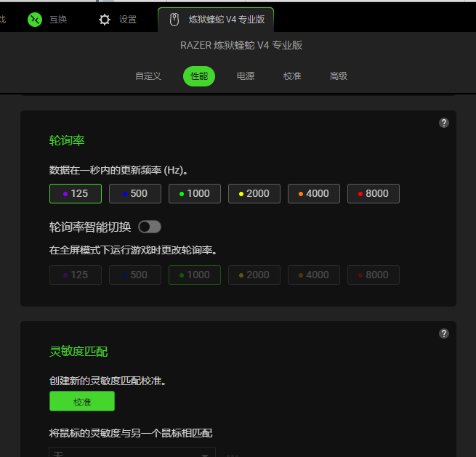Switch to the 高级 tab
This screenshot has width=476, height=457.
(339, 76)
